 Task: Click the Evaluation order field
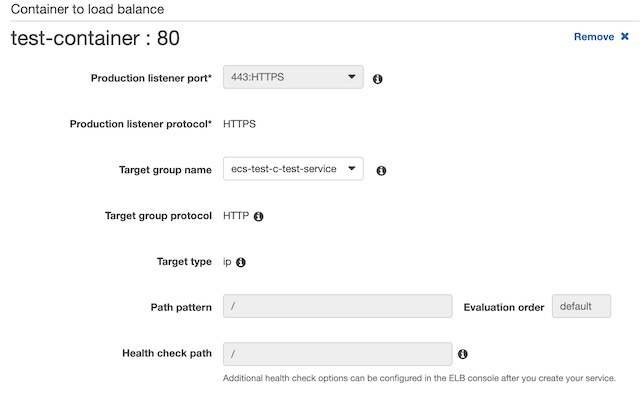[x=581, y=307]
